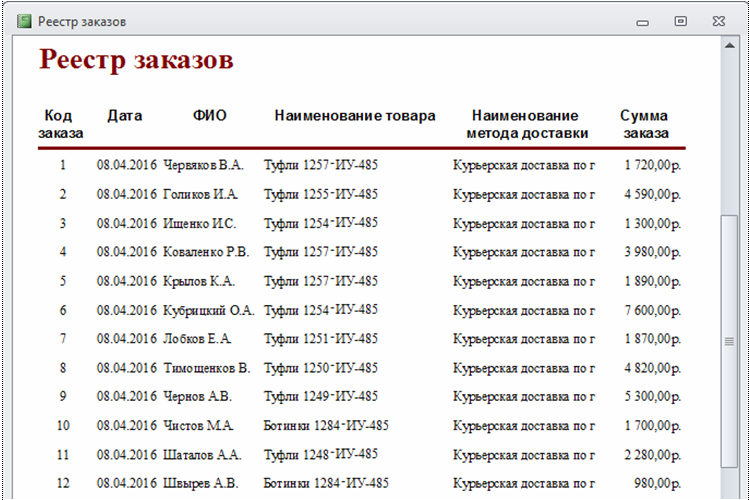This screenshot has height=500, width=749.
Task: Select the Реестр заказов report heading
Action: [136, 59]
